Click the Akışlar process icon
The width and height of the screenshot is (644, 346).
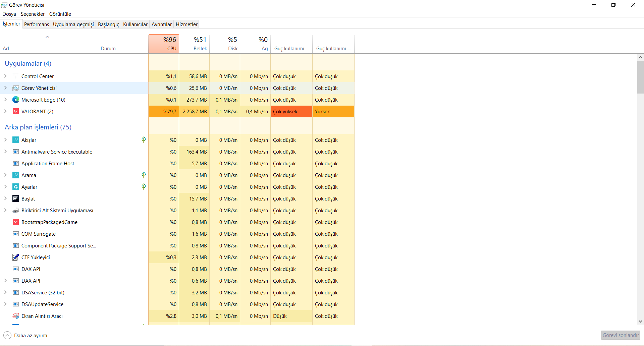tap(16, 140)
